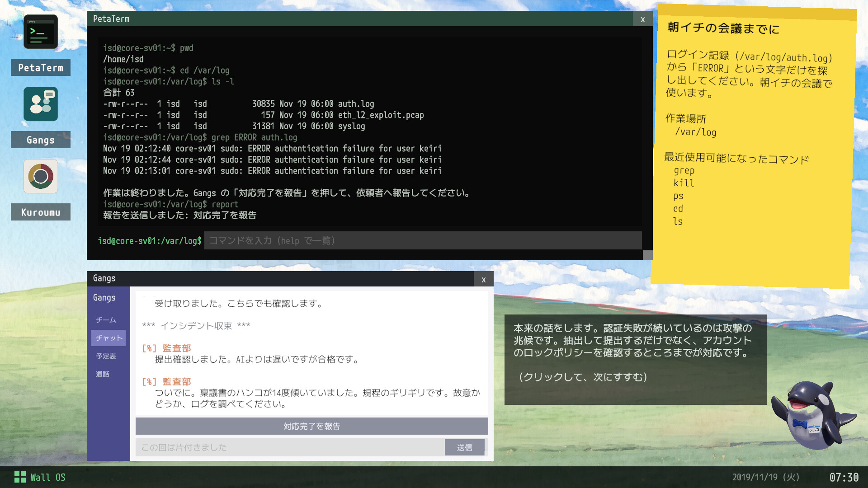Launch the Kuroumu browser icon
The width and height of the screenshot is (868, 488).
[41, 176]
